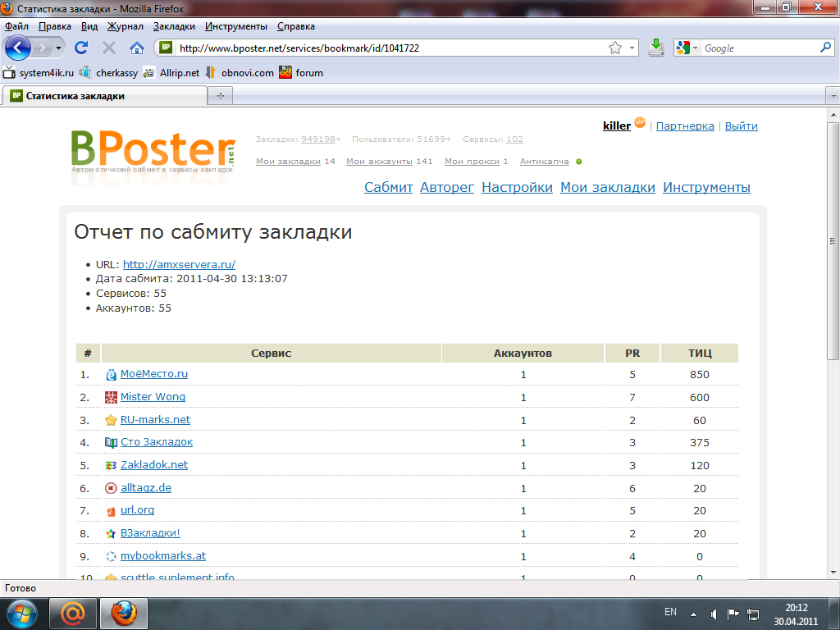Open the system4ik.ru bookmark

(39, 73)
